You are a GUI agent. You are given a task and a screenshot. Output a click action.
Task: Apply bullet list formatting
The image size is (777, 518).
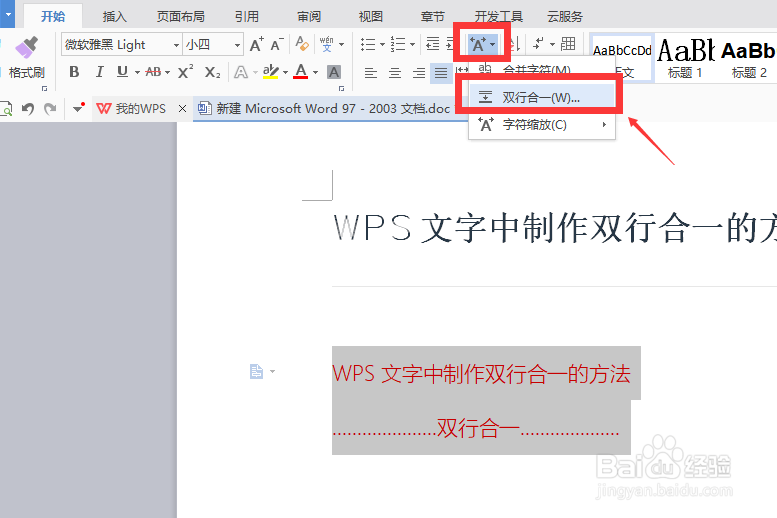click(x=368, y=44)
